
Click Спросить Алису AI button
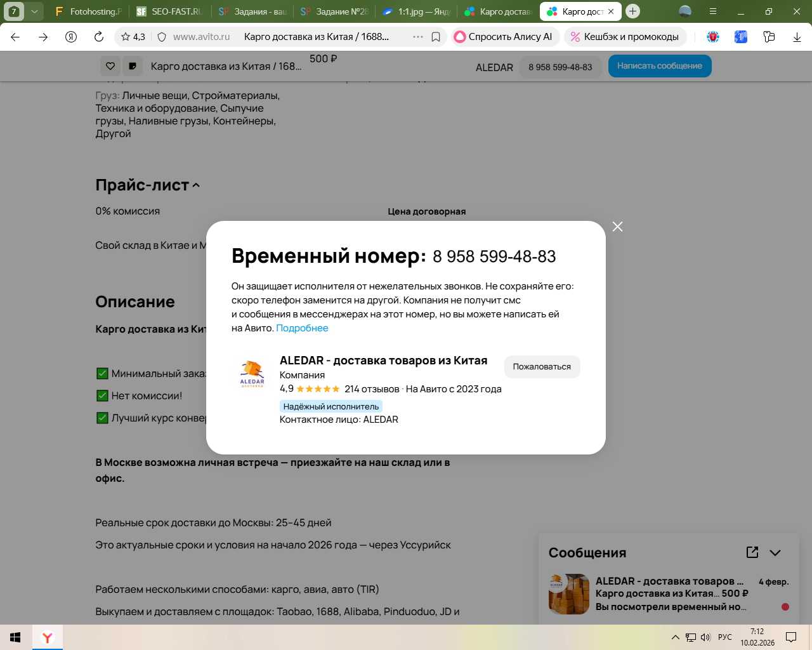(x=504, y=37)
